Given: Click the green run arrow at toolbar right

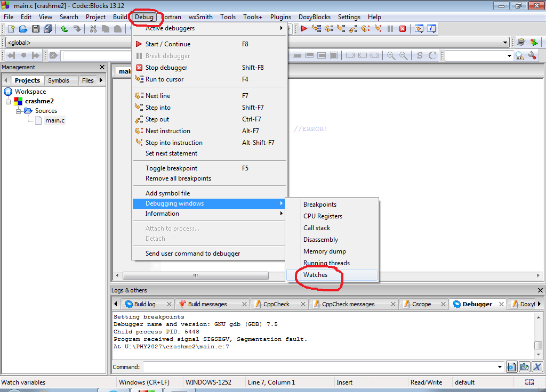Looking at the screenshot, I should point(534,43).
